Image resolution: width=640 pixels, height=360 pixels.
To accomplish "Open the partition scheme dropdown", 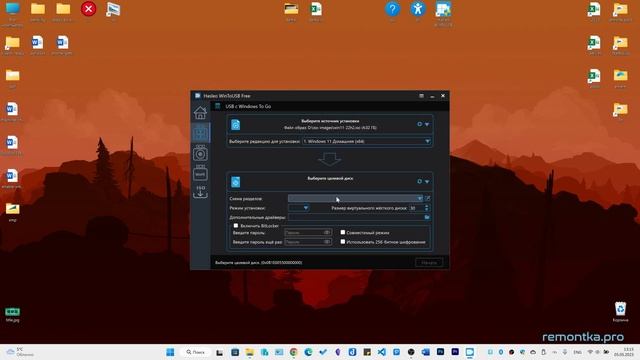I will coord(356,198).
